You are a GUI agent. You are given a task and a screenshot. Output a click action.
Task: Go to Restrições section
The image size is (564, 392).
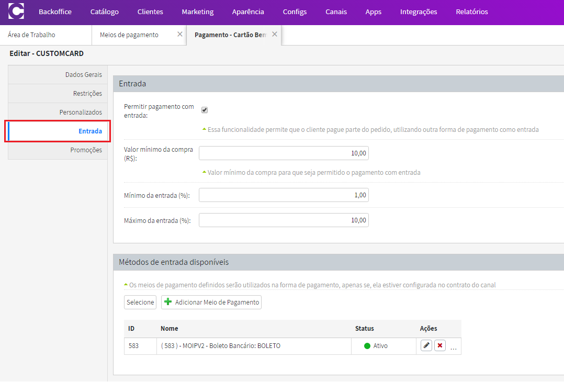point(58,94)
